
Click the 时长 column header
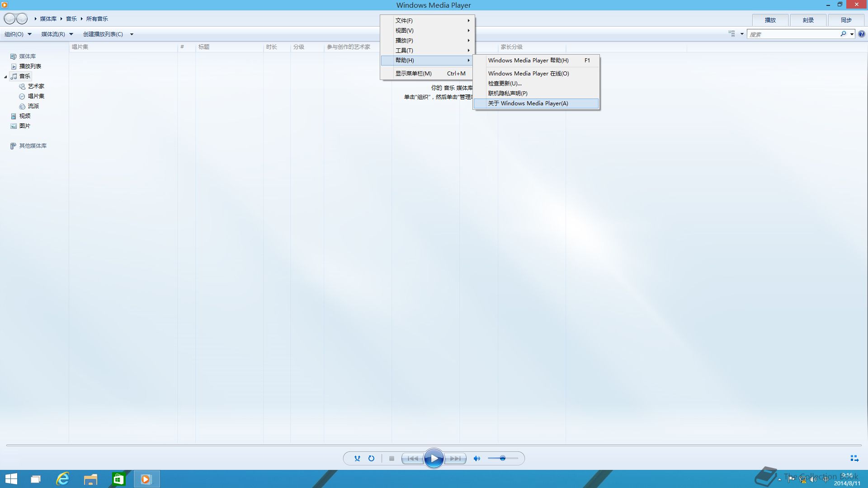point(277,47)
